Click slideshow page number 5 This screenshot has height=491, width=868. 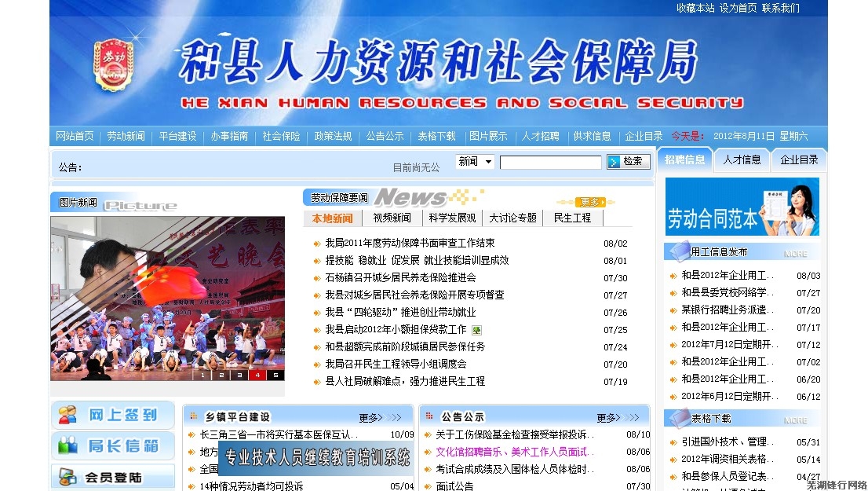(275, 376)
